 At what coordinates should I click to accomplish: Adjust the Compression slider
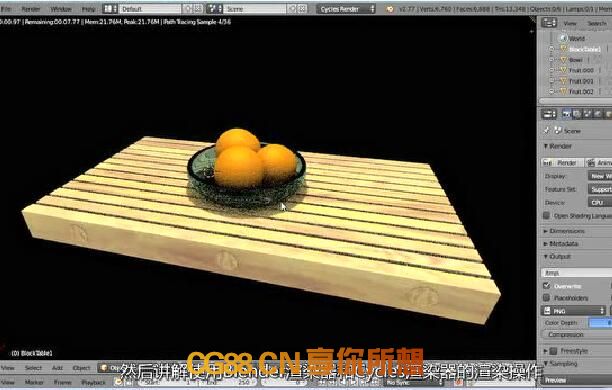(x=576, y=335)
